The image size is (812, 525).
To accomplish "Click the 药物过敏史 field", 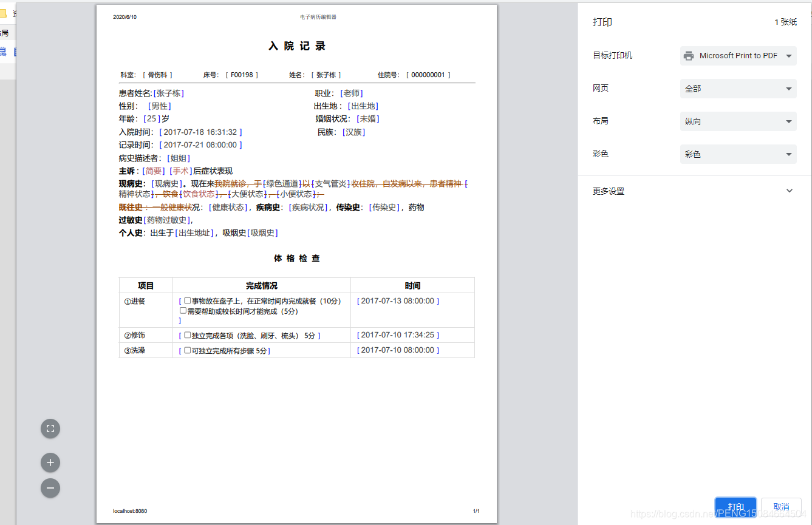I will [x=167, y=220].
